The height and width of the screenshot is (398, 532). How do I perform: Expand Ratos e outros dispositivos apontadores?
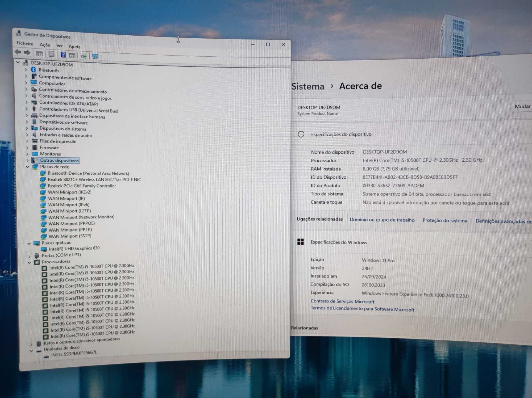pos(31,345)
